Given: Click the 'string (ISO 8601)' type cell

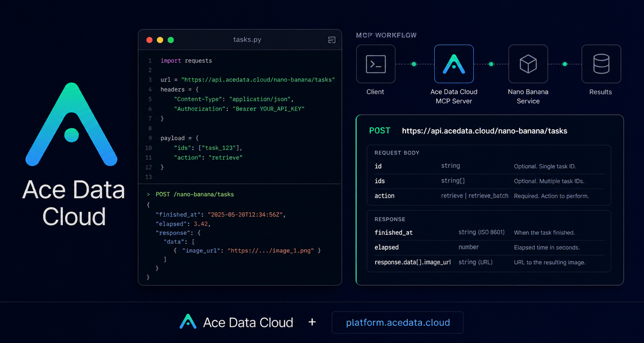Looking at the screenshot, I should click(482, 233).
